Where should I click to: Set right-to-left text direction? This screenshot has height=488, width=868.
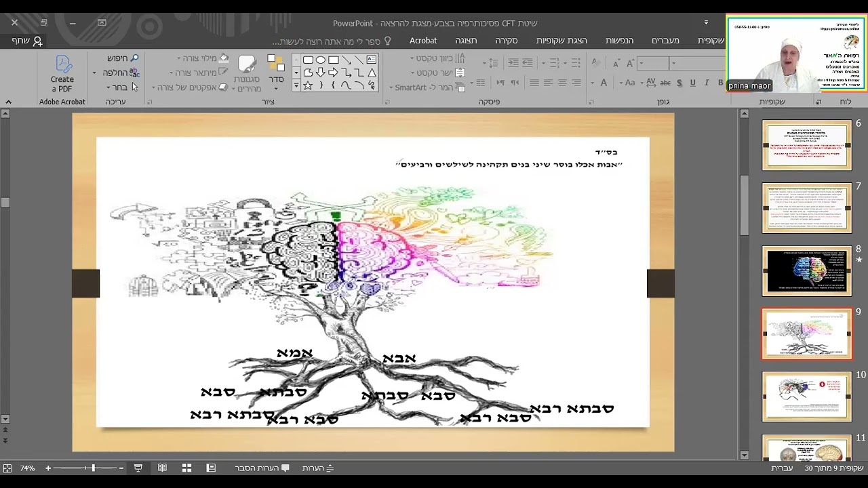(x=515, y=83)
